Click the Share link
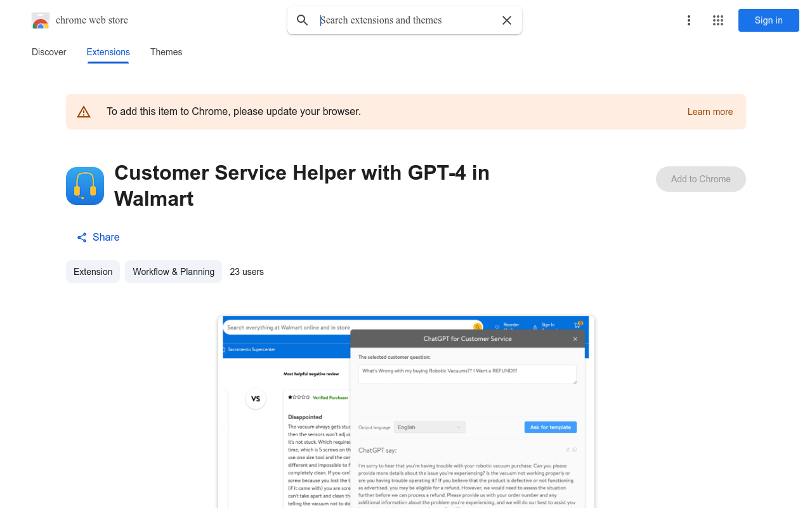This screenshot has height=508, width=812. point(98,237)
